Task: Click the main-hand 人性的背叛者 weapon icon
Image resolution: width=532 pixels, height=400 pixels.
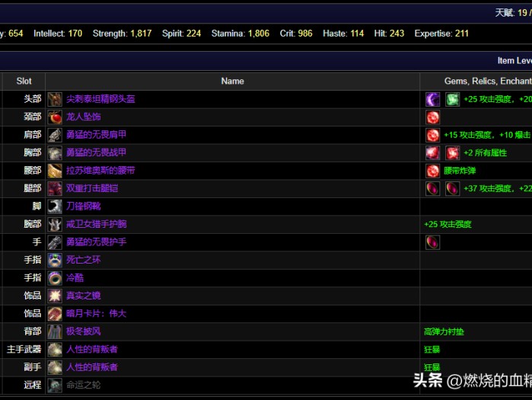Action: click(55, 349)
